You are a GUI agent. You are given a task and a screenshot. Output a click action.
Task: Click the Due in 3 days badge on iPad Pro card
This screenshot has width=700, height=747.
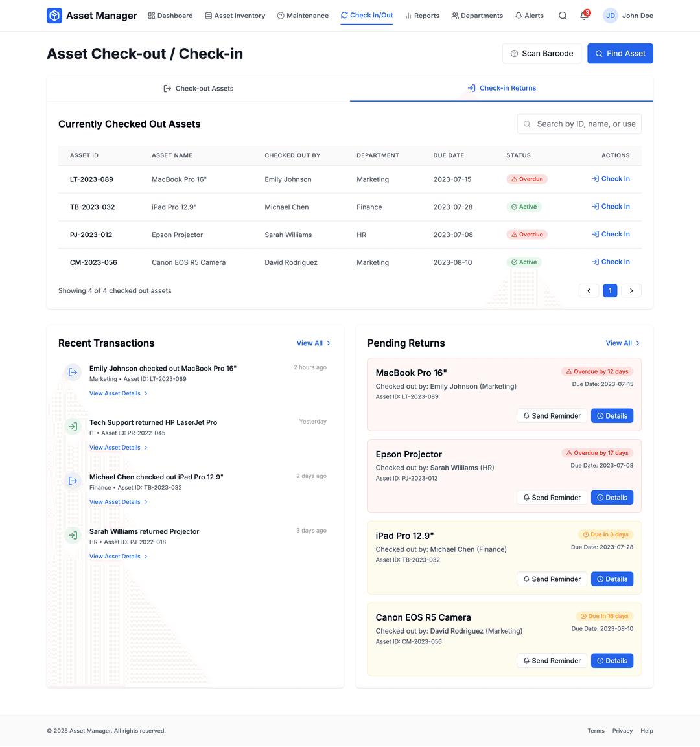[x=604, y=534]
